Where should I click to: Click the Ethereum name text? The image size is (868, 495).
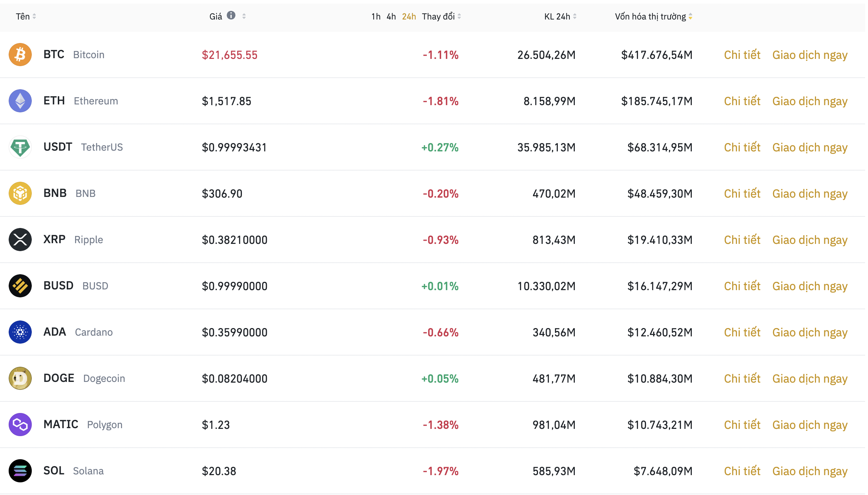click(x=96, y=101)
